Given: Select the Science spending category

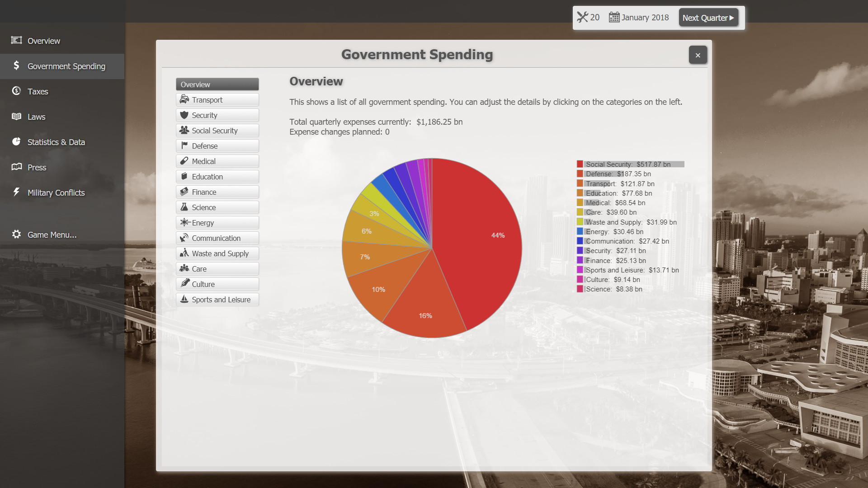Looking at the screenshot, I should pyautogui.click(x=217, y=207).
